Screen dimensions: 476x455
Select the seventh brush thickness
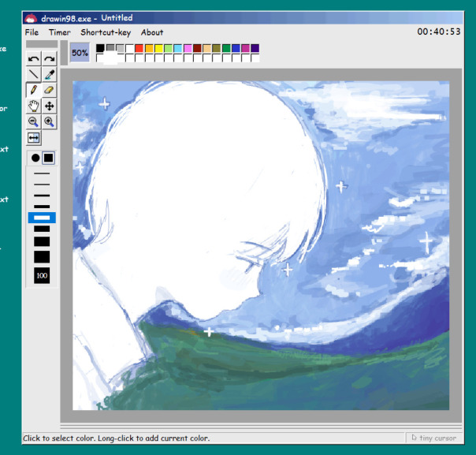(42, 242)
